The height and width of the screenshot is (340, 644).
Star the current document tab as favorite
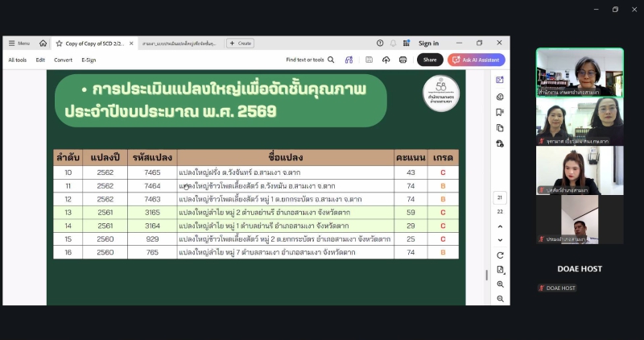click(x=59, y=44)
